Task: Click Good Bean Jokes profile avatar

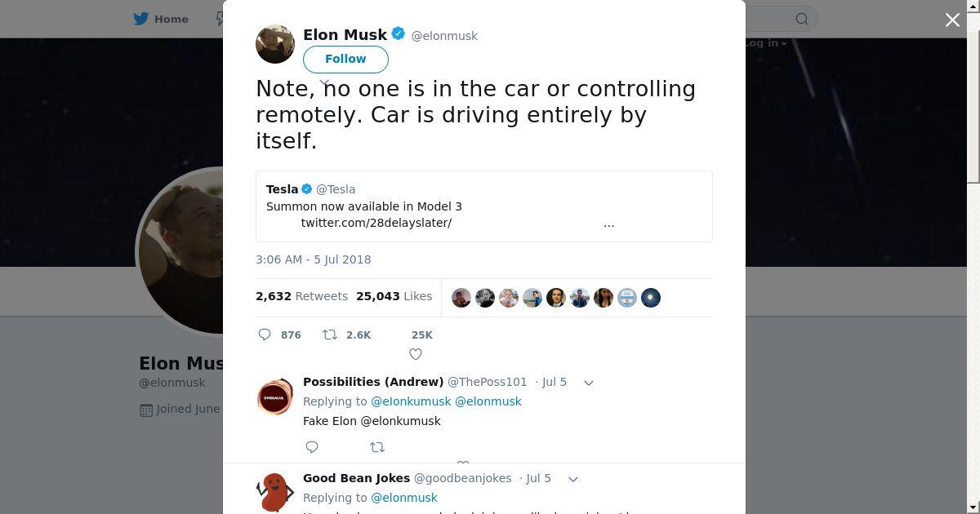Action: tap(275, 493)
